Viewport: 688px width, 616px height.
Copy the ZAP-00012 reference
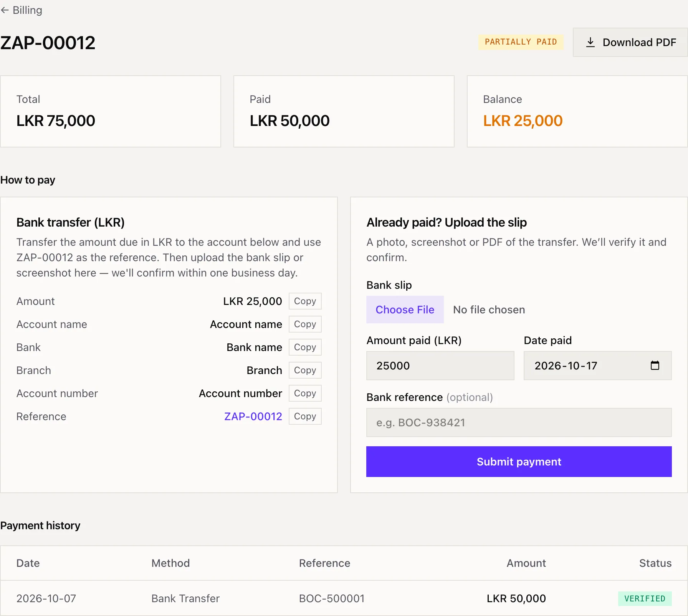pos(305,416)
